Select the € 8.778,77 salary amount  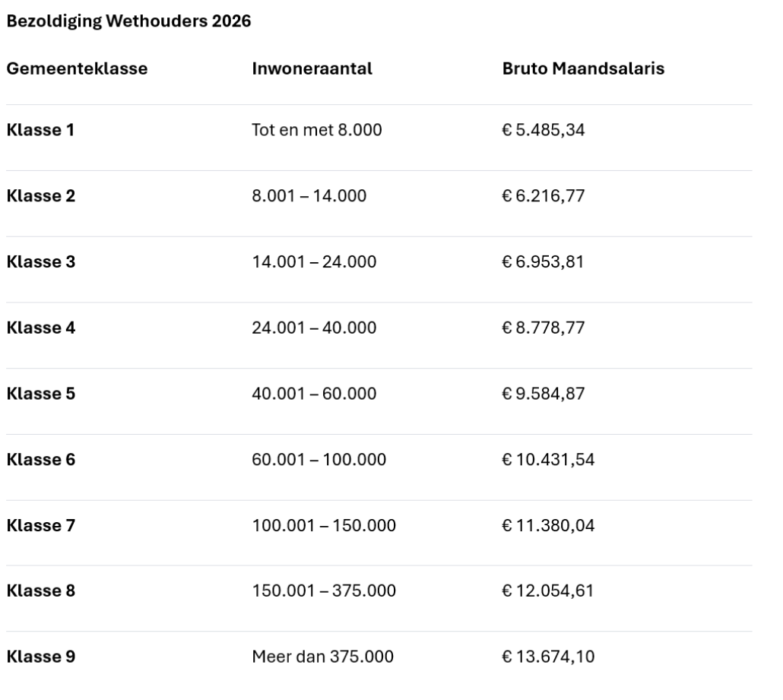click(544, 328)
